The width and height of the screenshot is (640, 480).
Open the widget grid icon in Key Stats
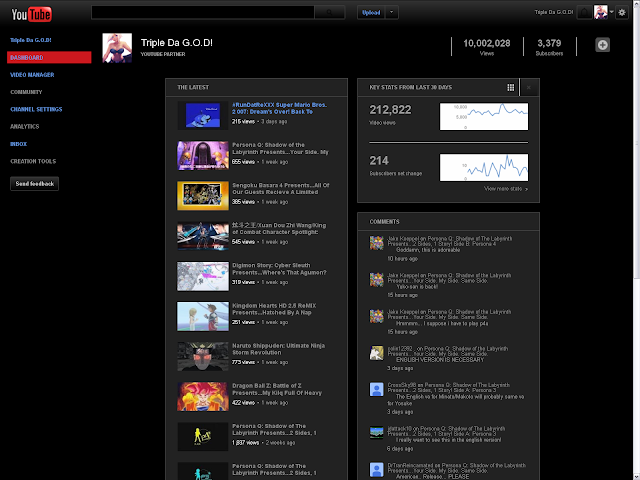point(511,87)
